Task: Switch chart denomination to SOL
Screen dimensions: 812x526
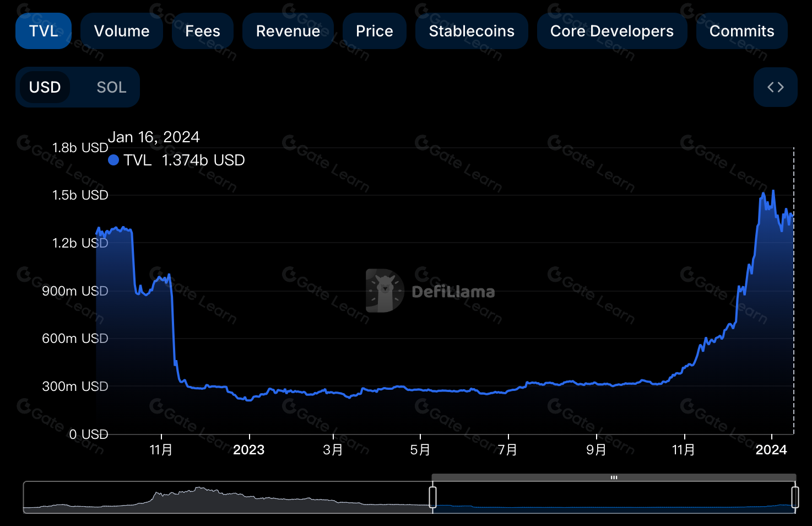Action: tap(111, 87)
